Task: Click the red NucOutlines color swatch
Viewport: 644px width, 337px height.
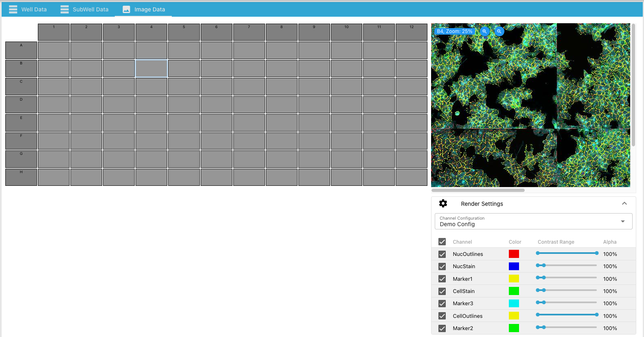Action: coord(514,254)
